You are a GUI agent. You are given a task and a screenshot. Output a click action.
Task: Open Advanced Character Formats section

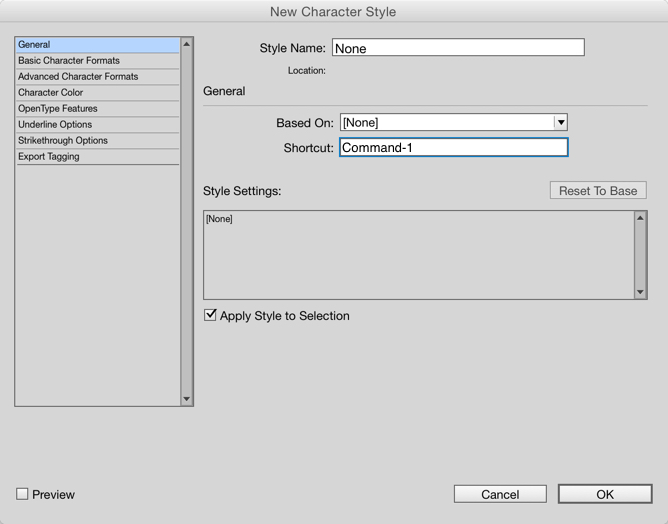(98, 77)
